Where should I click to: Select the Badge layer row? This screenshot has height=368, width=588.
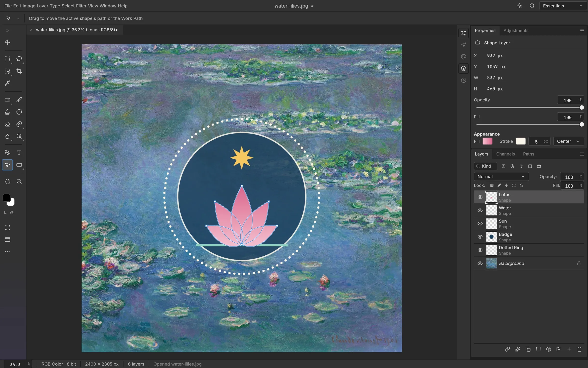coord(529,237)
